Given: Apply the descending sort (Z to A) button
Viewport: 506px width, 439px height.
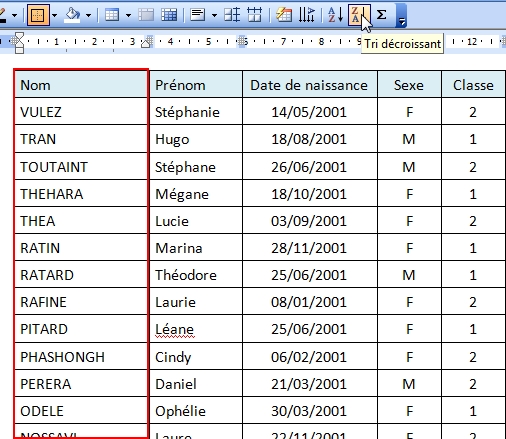Looking at the screenshot, I should click(x=359, y=15).
